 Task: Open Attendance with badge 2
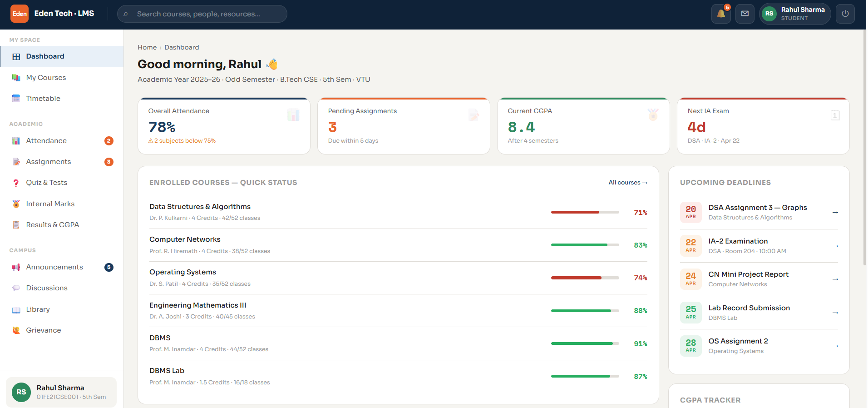pos(62,141)
